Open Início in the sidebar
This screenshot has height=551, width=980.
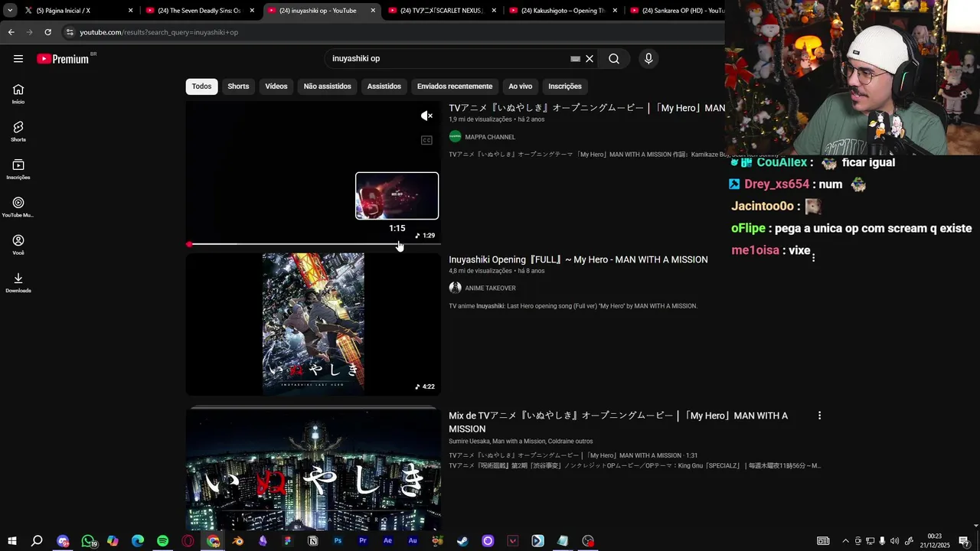[x=18, y=94]
